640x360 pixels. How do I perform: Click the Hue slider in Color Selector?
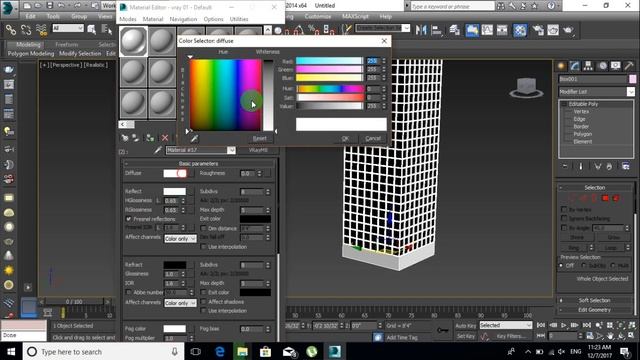(330, 88)
